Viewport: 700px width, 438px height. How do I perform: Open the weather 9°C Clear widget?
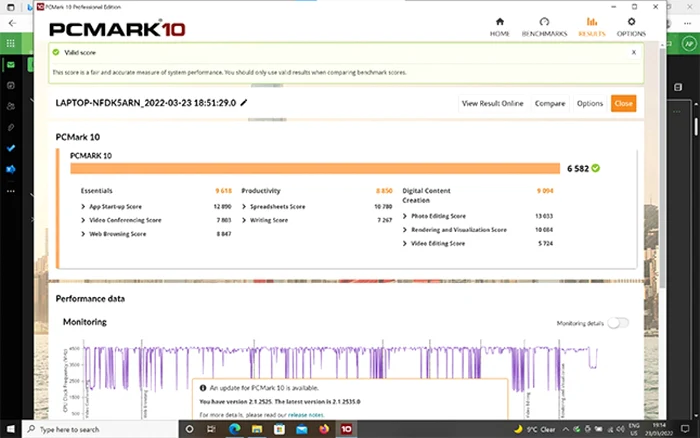pos(534,429)
